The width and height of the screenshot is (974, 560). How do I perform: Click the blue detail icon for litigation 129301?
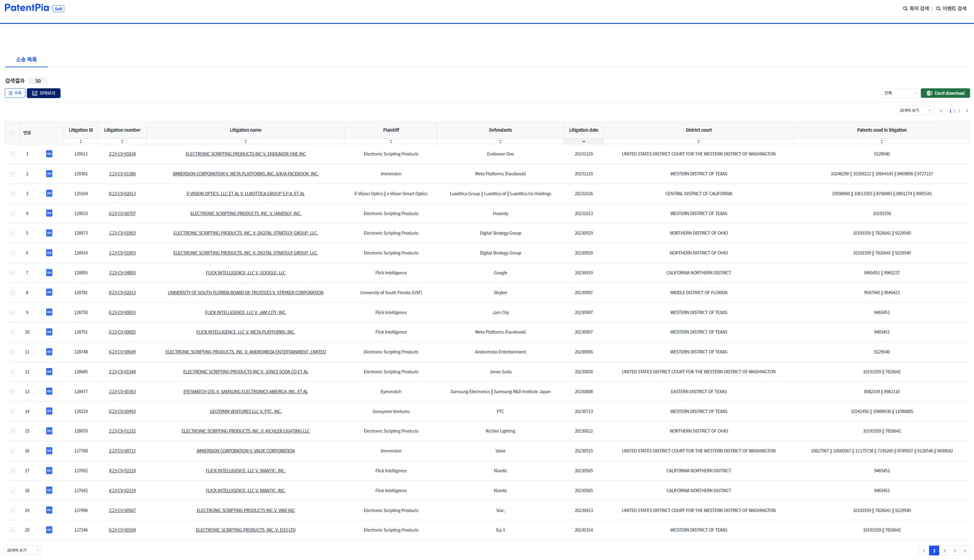click(49, 174)
